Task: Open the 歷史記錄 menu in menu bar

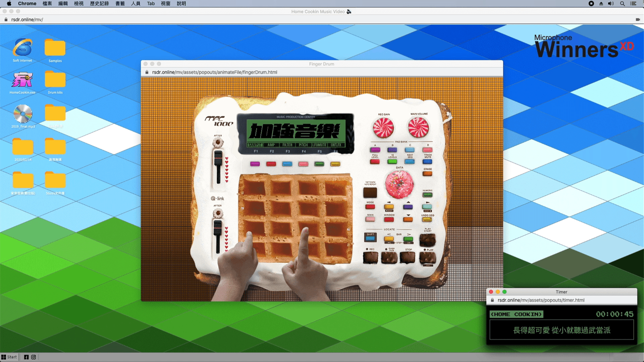Action: click(x=99, y=3)
